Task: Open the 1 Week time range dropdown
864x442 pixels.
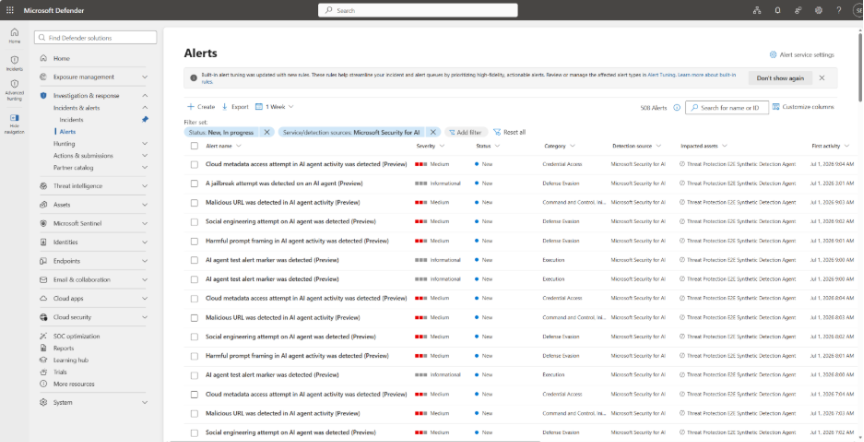Action: click(x=274, y=107)
